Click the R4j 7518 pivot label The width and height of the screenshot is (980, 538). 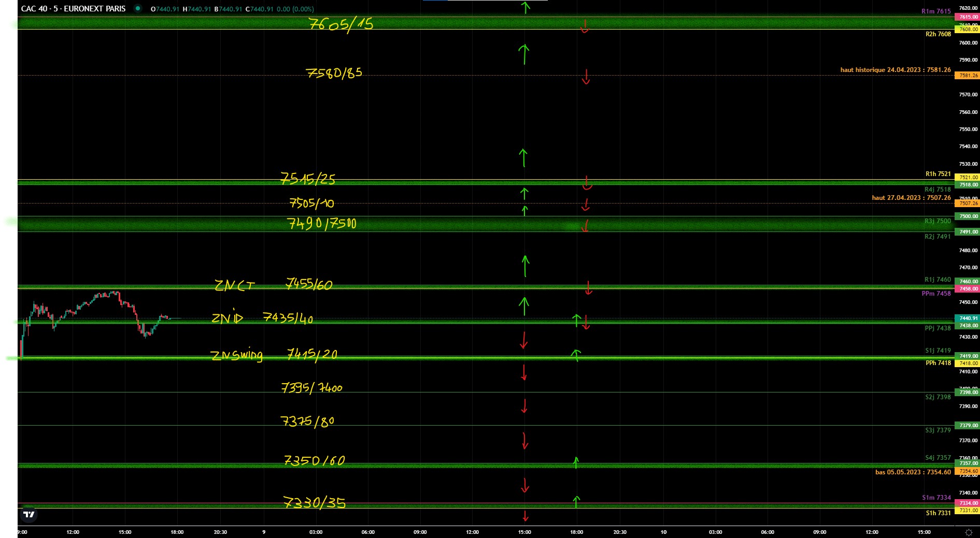point(938,189)
